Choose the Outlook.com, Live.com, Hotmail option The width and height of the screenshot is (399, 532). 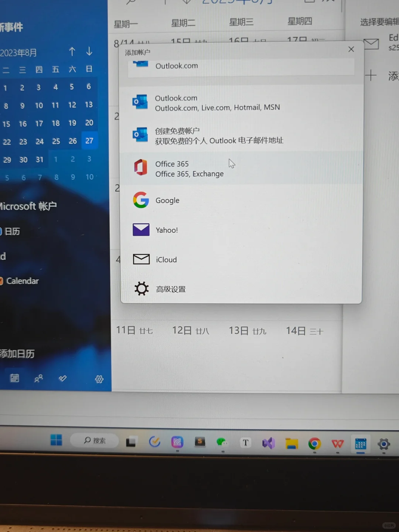(x=217, y=102)
